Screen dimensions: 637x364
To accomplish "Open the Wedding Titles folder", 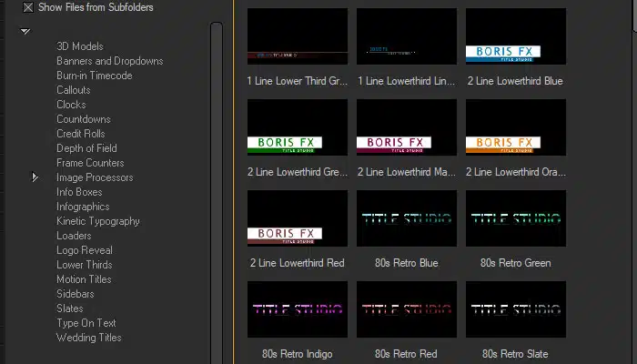I will (x=88, y=338).
